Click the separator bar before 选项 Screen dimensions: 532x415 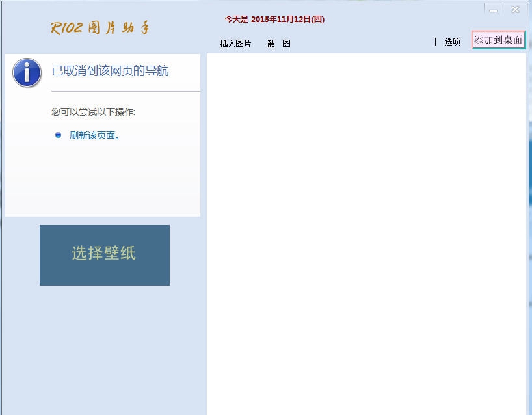coord(436,42)
